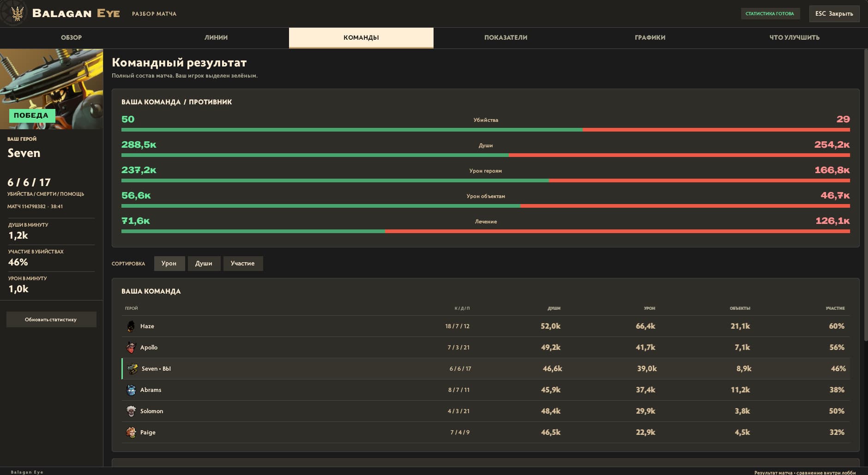868x475 pixels.
Task: Close the match review with ESC Закрыть
Action: click(x=834, y=14)
